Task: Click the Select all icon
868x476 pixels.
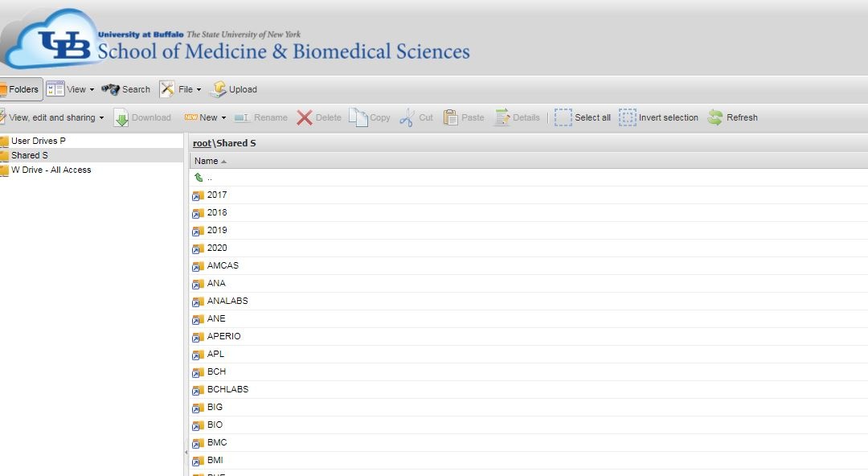Action: [563, 117]
